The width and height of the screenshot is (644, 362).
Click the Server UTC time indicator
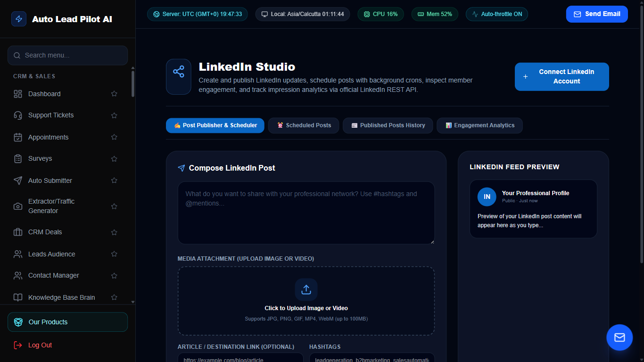tap(197, 14)
